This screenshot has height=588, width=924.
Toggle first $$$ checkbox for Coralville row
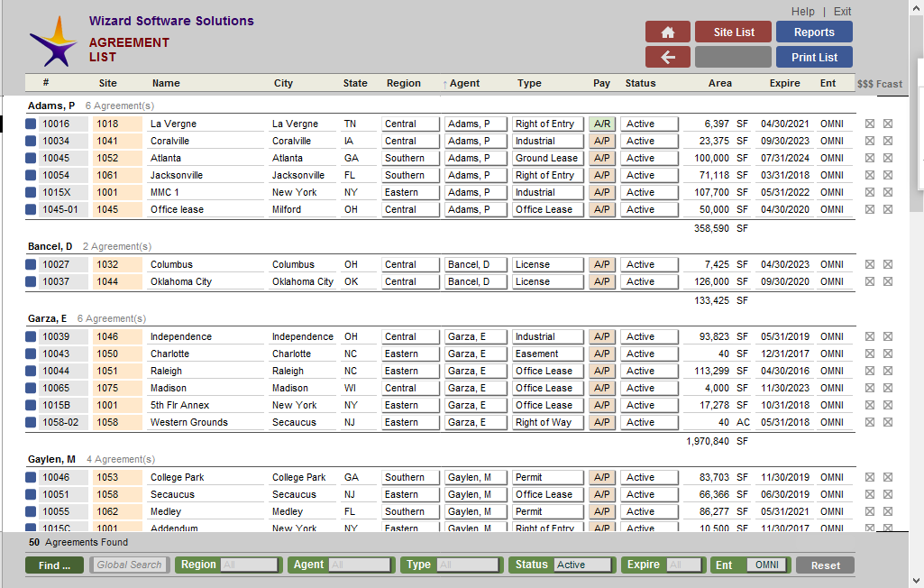coord(870,141)
